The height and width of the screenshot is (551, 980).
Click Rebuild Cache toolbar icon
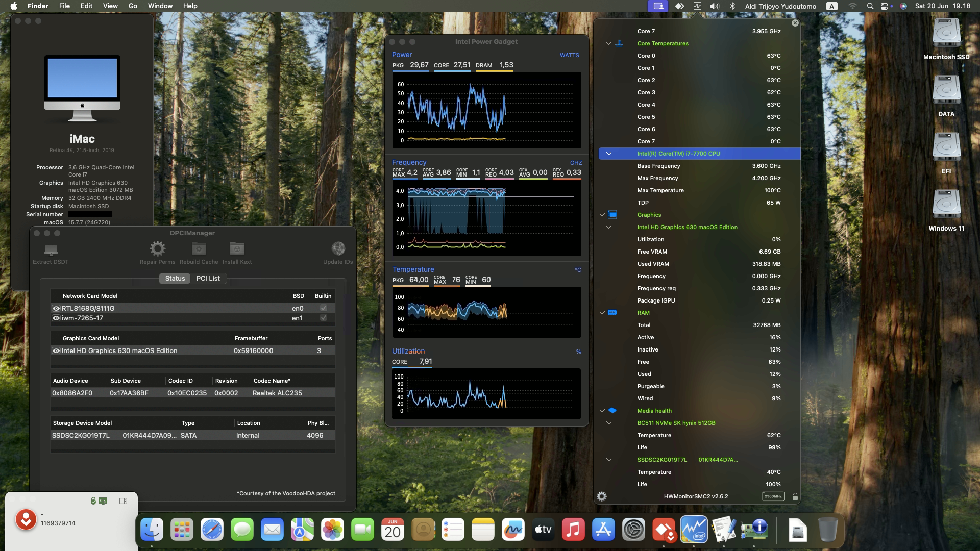199,248
